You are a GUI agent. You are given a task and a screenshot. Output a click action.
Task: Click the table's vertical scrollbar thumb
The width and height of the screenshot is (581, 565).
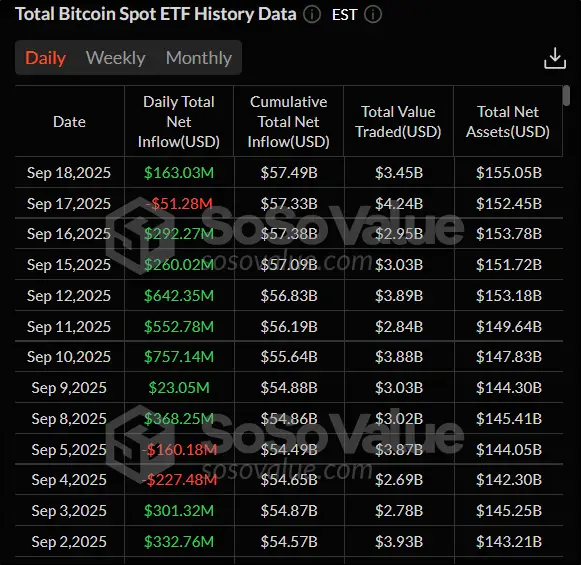pos(566,96)
